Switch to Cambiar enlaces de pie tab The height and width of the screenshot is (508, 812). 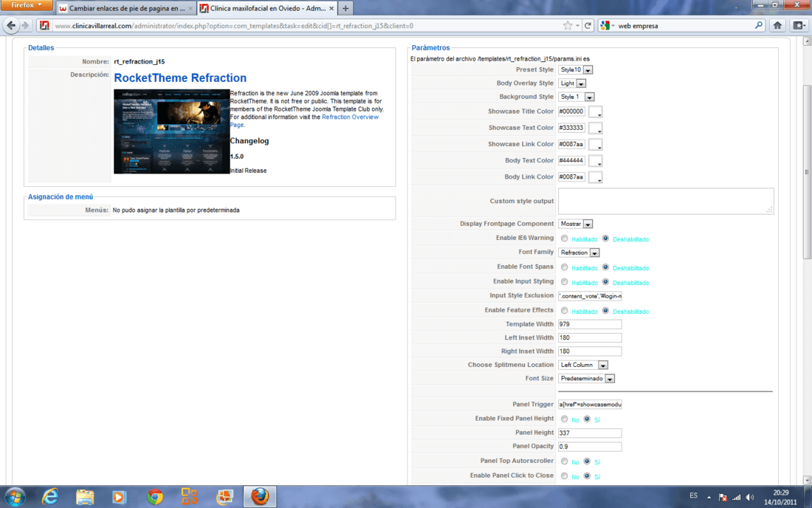coord(125,8)
